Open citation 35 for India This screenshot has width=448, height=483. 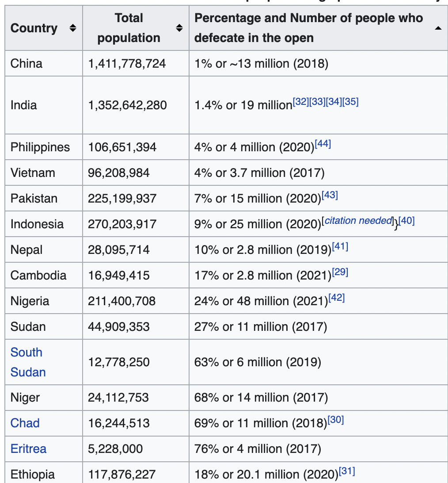350,101
